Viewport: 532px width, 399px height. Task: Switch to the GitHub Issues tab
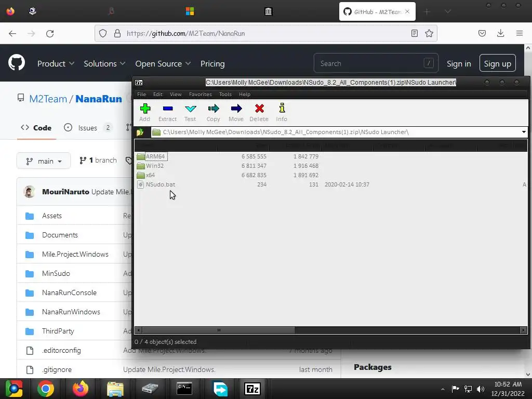(88, 128)
